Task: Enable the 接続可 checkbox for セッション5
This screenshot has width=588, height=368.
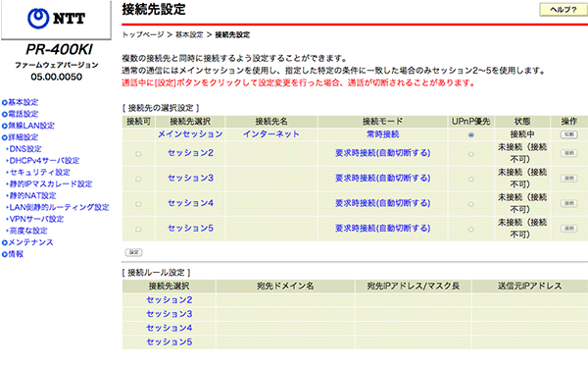Action: [138, 229]
